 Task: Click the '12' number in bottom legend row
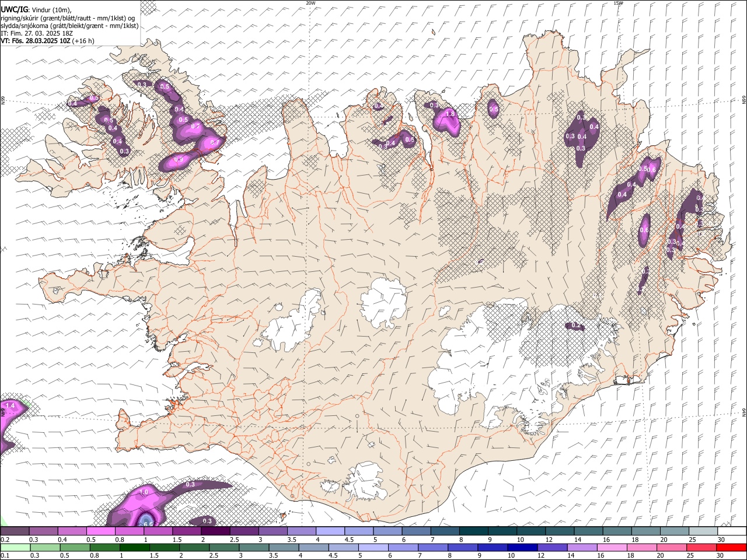pos(541,555)
